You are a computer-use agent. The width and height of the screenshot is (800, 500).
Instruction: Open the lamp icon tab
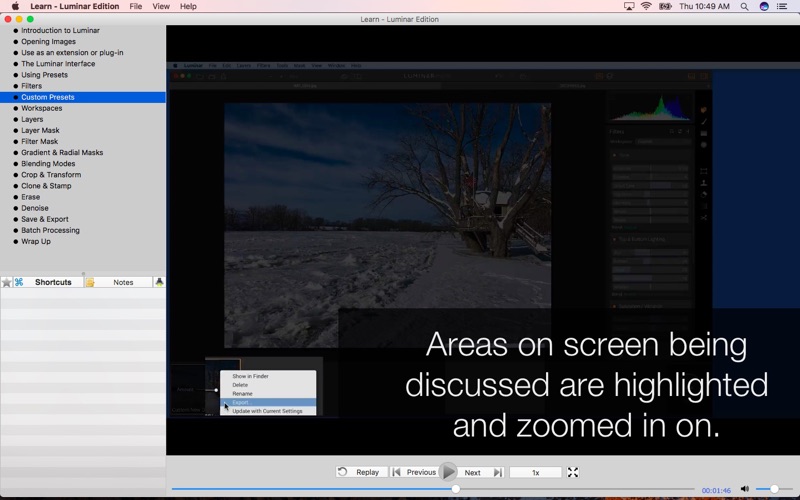click(x=159, y=282)
